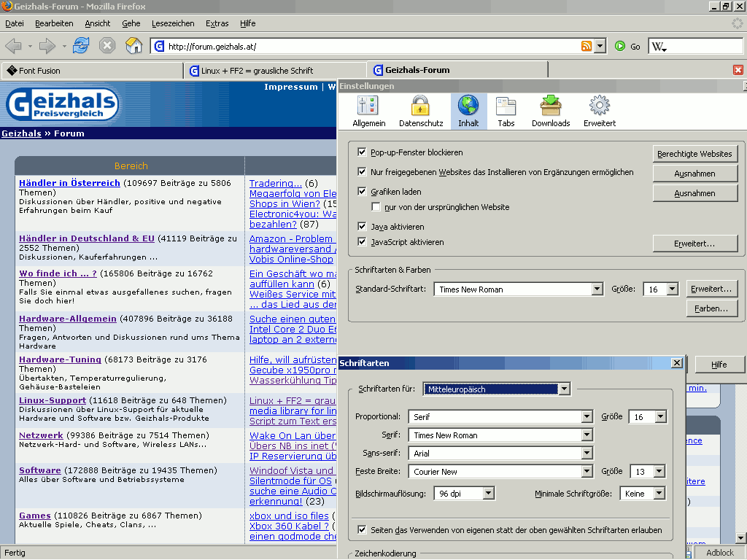Open the Serif font dropdown
This screenshot has width=747, height=560.
(500, 435)
